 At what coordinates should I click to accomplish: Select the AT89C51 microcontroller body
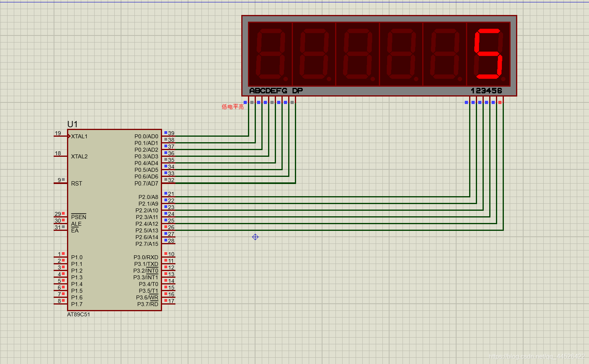pos(115,220)
